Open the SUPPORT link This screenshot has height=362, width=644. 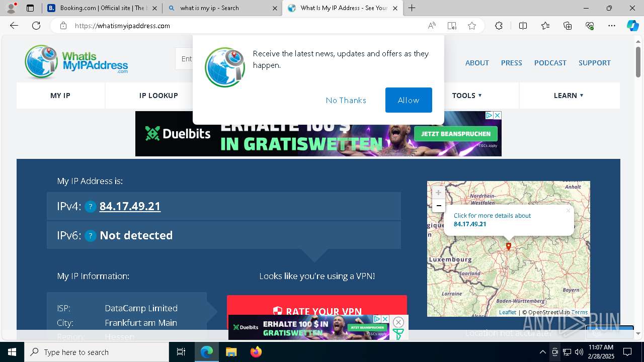tap(595, 63)
